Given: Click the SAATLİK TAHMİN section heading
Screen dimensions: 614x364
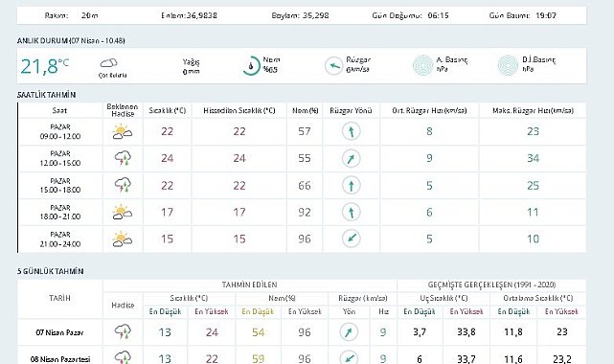Looking at the screenshot, I should point(46,95).
